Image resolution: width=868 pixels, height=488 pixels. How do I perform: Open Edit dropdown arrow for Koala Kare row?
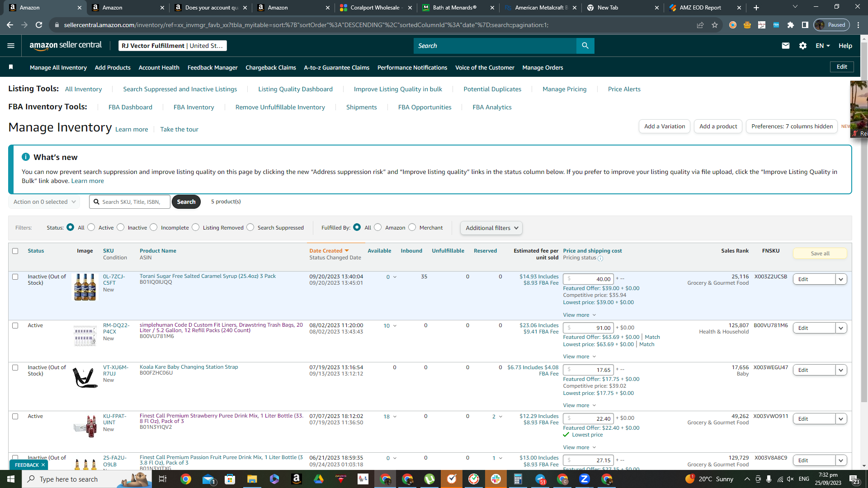click(x=841, y=370)
